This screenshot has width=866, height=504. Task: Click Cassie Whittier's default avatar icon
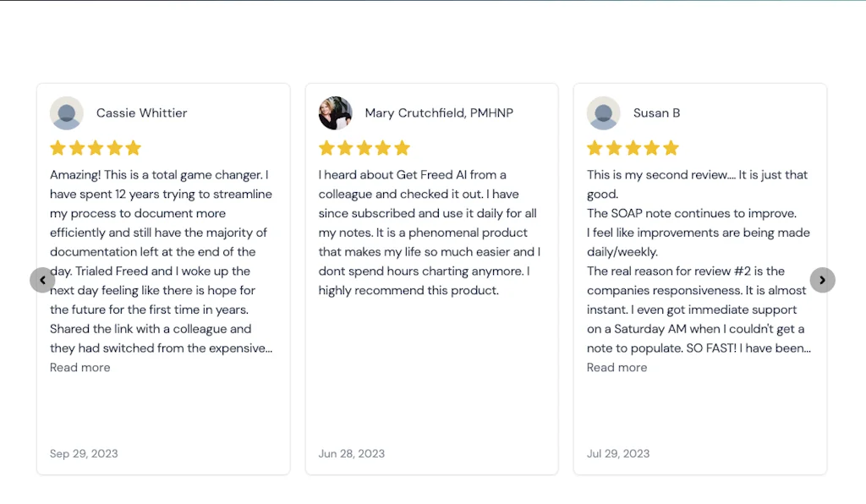pos(67,113)
